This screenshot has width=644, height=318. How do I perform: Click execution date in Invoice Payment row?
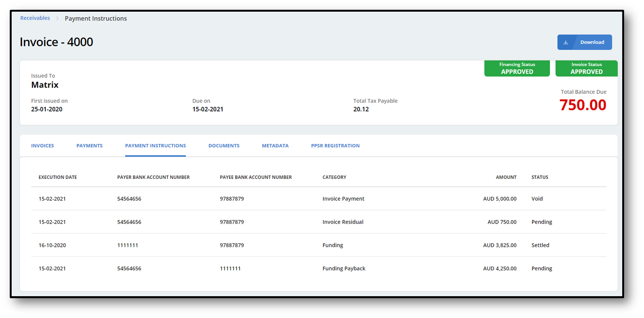click(x=52, y=199)
